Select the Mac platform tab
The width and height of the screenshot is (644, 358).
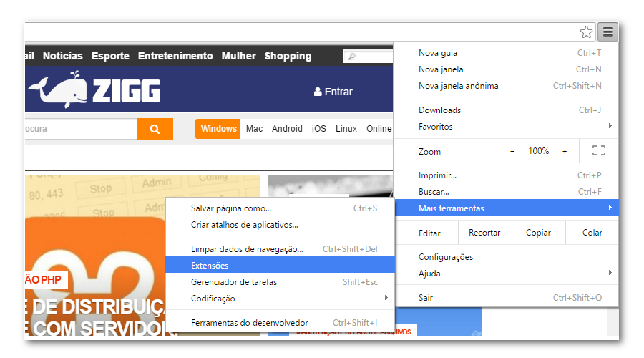coord(254,129)
